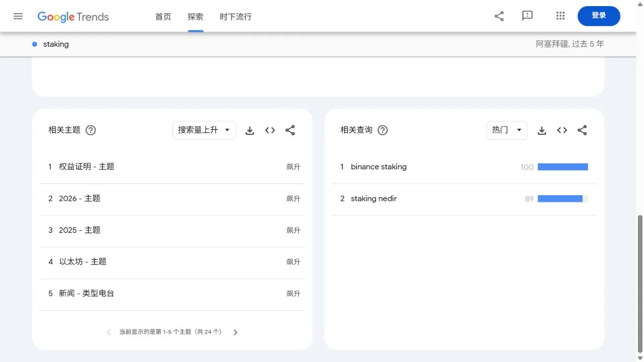This screenshot has height=362, width=644.
Task: Embed the 相关主题 widget
Action: point(270,131)
